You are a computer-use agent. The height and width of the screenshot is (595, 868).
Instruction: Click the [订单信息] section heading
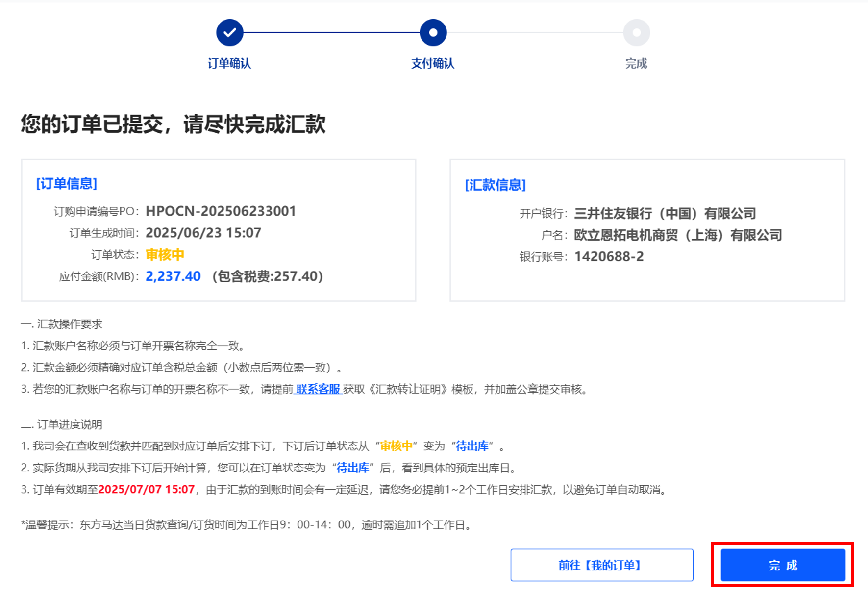pos(67,184)
